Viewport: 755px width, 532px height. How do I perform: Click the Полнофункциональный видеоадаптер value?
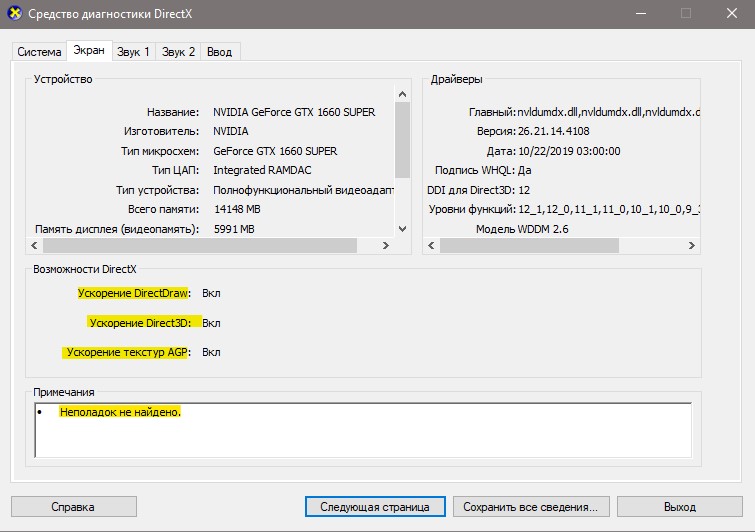click(303, 190)
